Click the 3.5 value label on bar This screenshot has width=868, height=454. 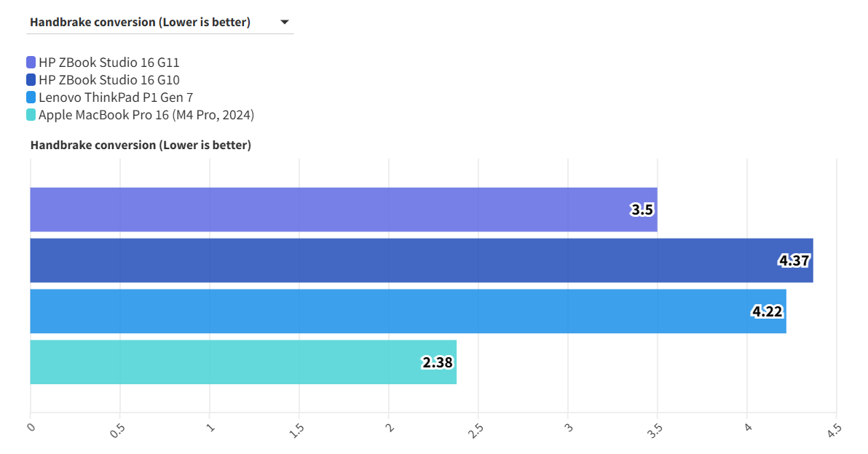[x=642, y=210]
